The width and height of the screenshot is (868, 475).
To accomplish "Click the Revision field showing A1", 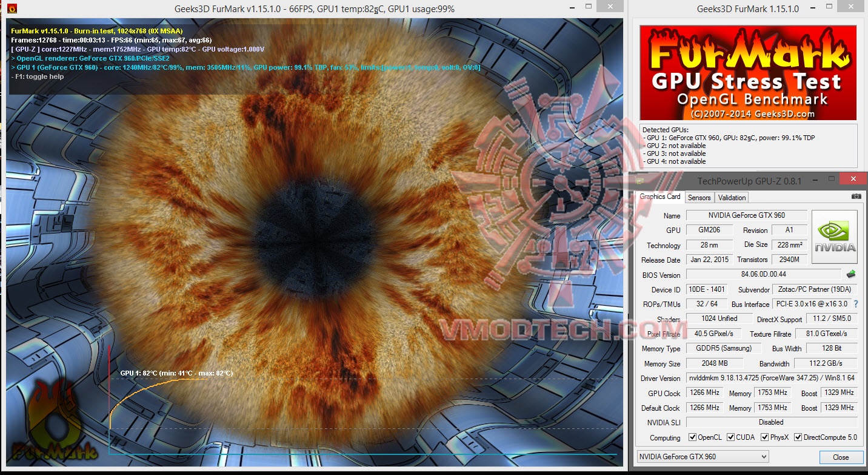I will pyautogui.click(x=789, y=231).
